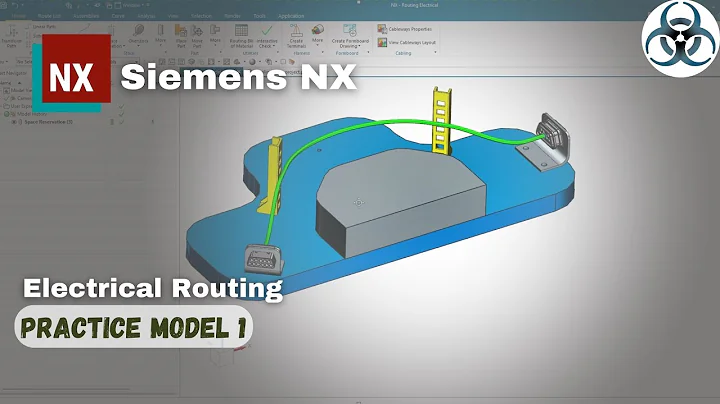This screenshot has height=404, width=720.
Task: Open the View ribbon tab
Action: click(x=173, y=16)
